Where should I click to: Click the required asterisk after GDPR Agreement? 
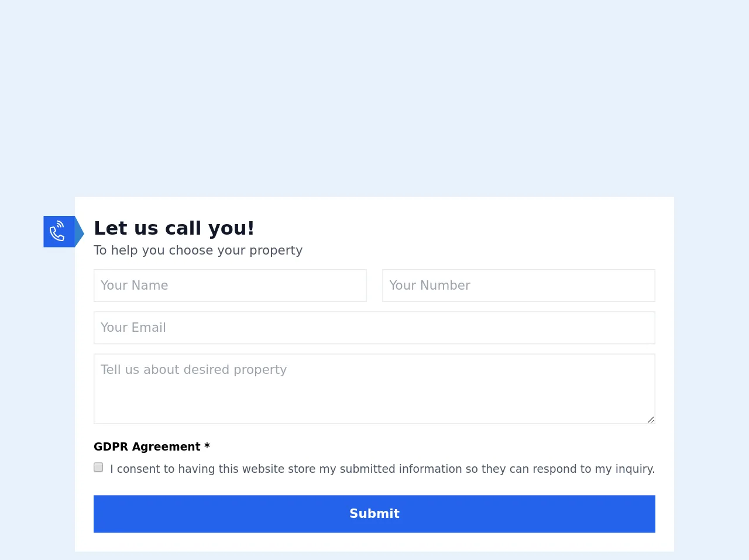tap(207, 446)
